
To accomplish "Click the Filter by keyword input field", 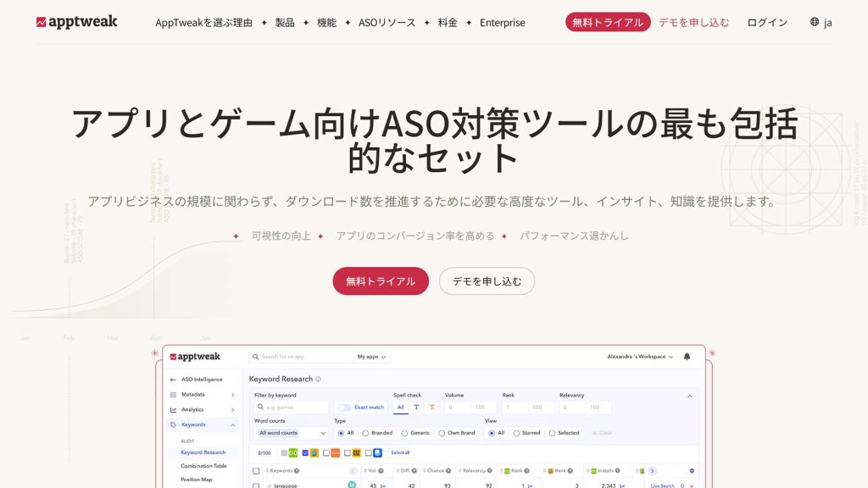I will click(x=292, y=408).
